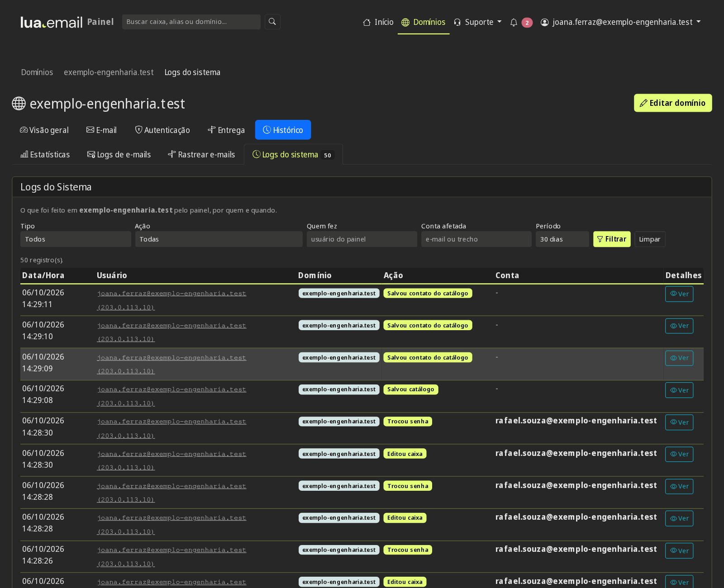Click Domínios breadcrumb link
The height and width of the screenshot is (588, 724).
[x=37, y=72]
